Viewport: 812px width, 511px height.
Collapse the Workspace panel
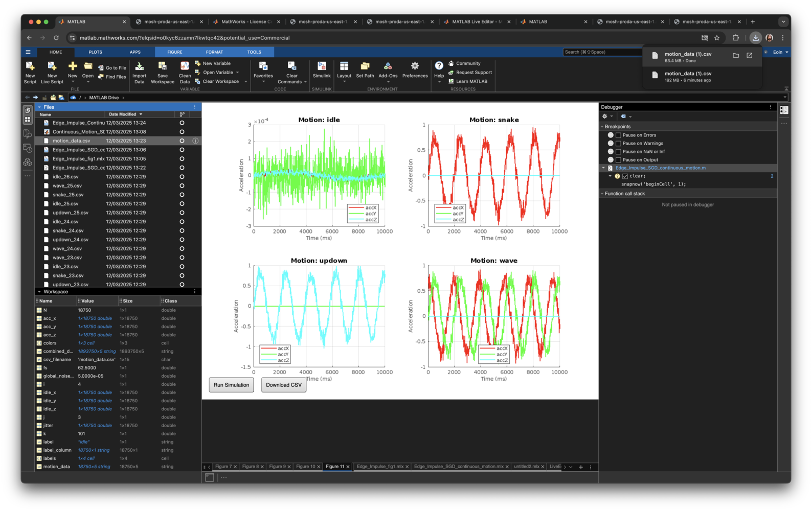coord(39,292)
